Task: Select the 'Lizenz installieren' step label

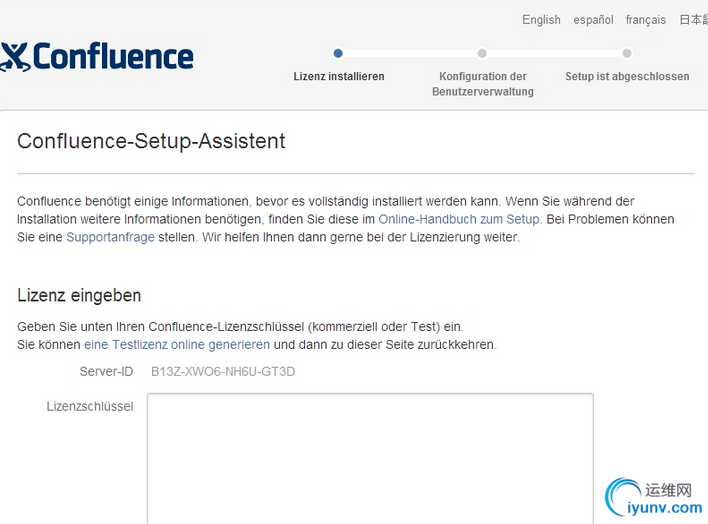Action: point(338,76)
